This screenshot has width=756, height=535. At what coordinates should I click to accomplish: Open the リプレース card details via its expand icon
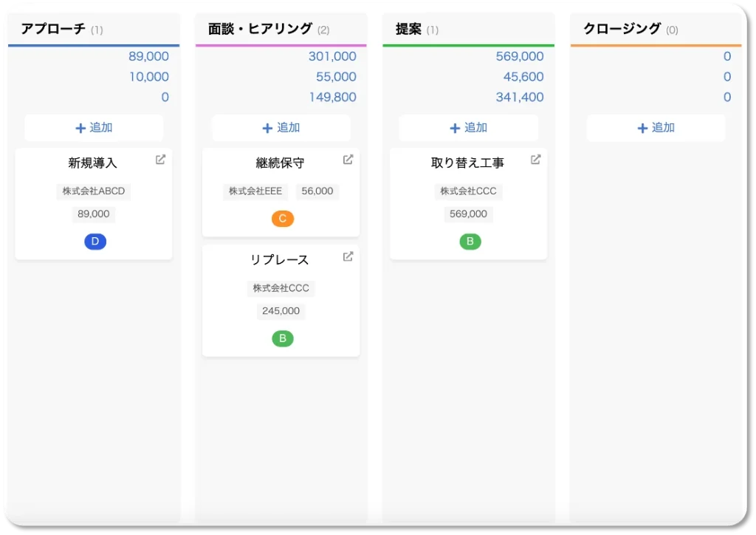click(348, 256)
